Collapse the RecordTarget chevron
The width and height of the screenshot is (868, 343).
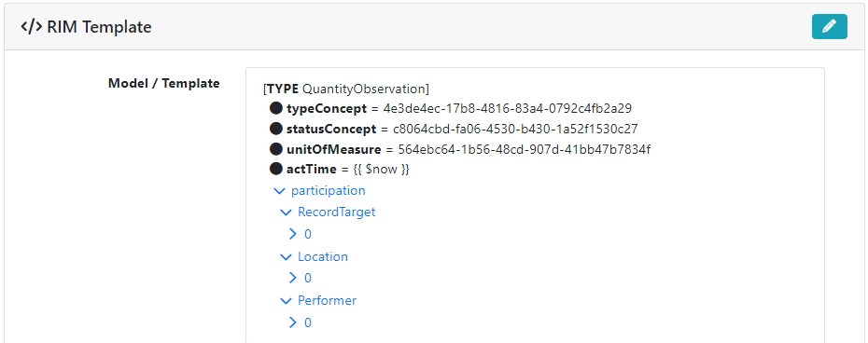click(x=286, y=213)
